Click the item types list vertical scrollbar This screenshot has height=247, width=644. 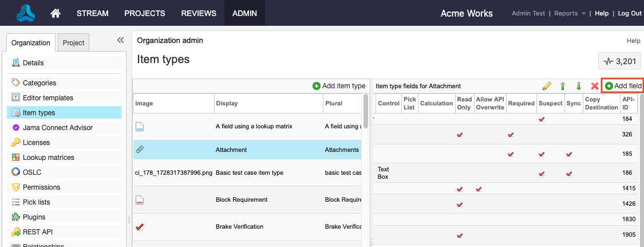point(366,111)
